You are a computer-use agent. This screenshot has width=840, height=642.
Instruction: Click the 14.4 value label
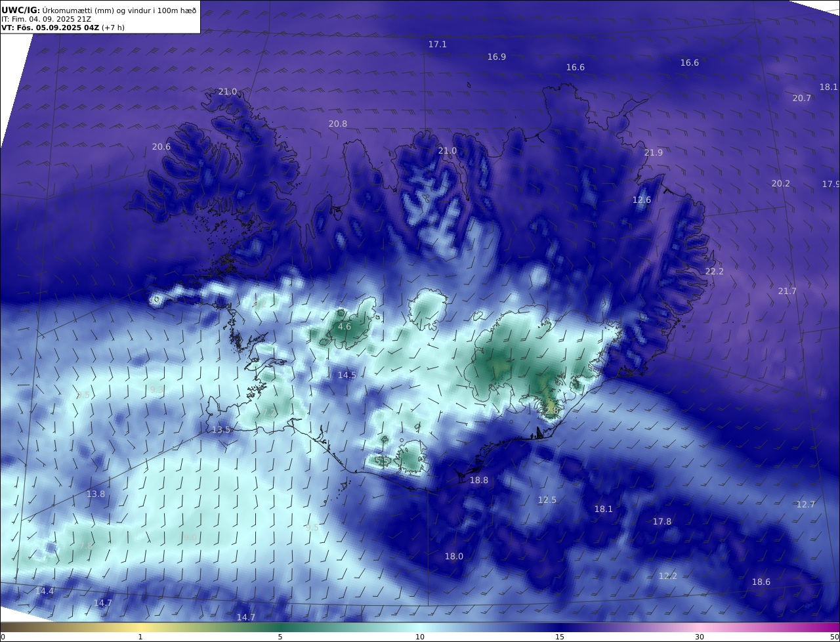point(45,591)
